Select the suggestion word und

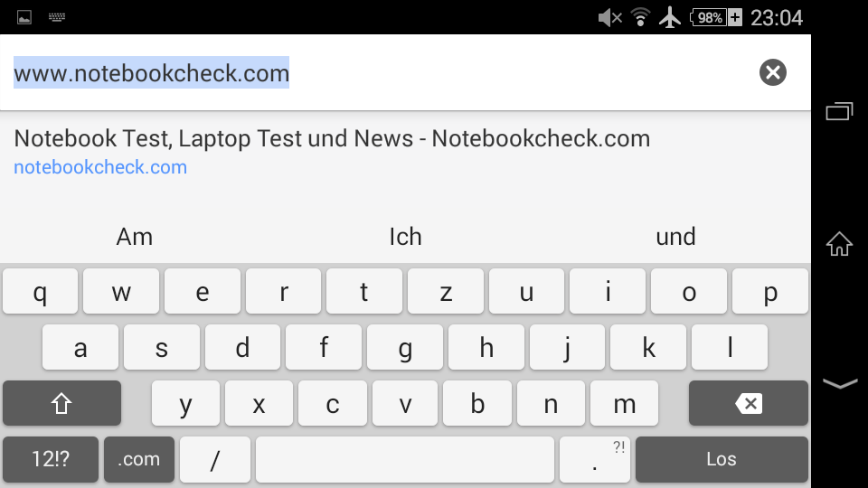675,237
